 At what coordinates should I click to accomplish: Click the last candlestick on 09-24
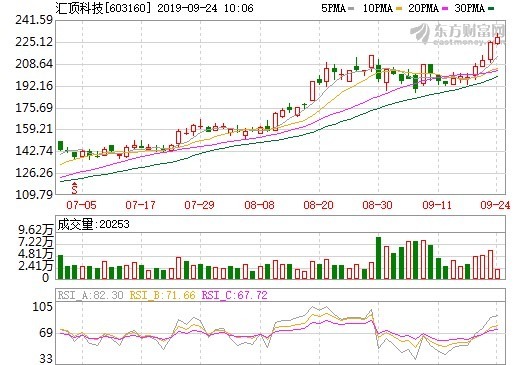(x=498, y=39)
